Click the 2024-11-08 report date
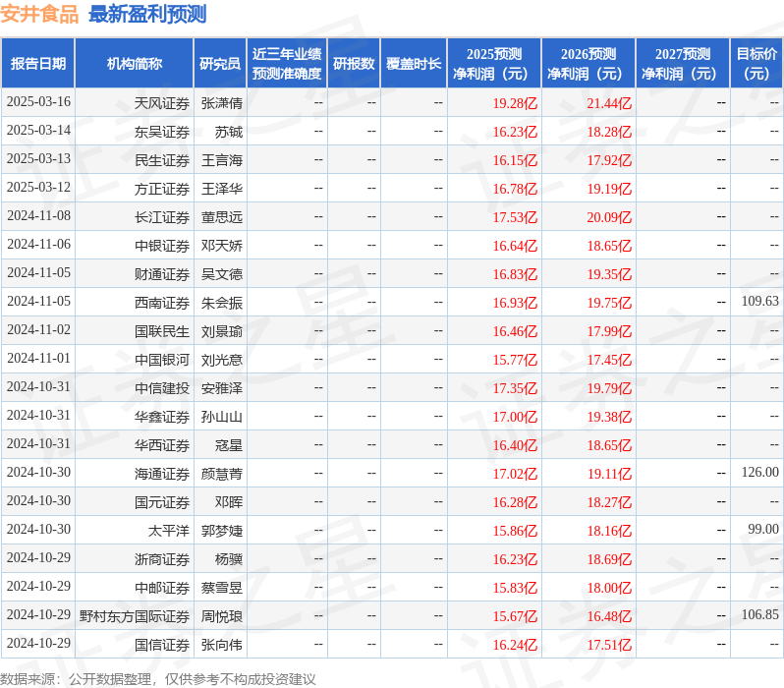This screenshot has height=688, width=784. [38, 215]
